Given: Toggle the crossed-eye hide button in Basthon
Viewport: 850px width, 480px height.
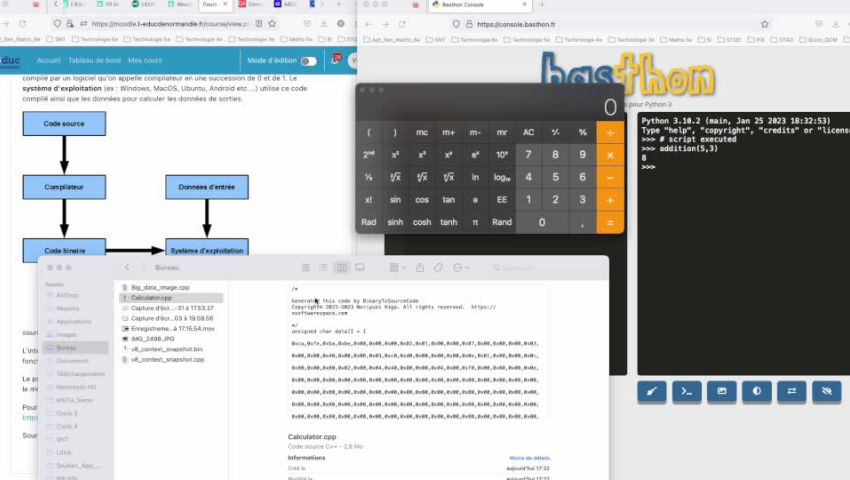Looking at the screenshot, I should [825, 391].
